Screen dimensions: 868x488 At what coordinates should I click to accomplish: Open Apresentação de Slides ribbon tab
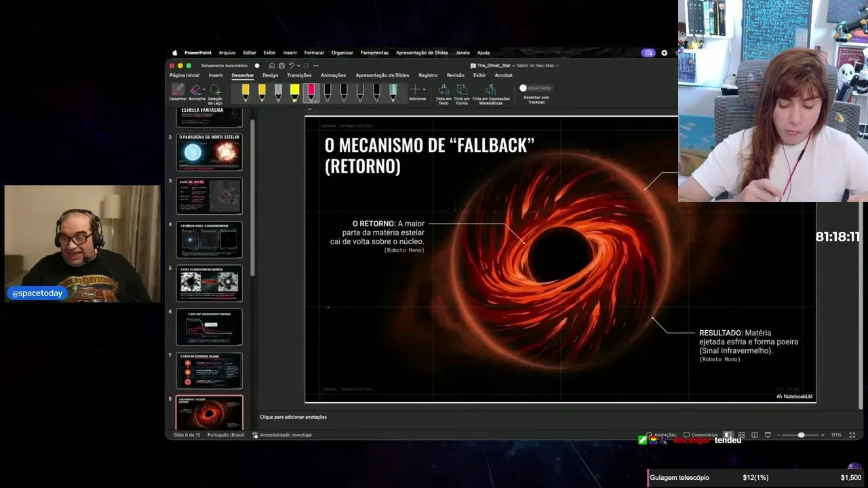[382, 75]
